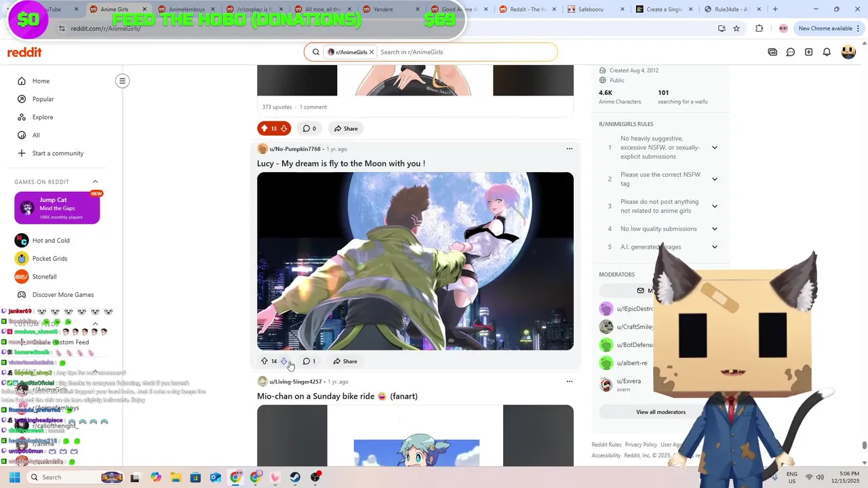The height and width of the screenshot is (488, 868).
Task: Open the Mio-chan bike ride post title
Action: [337, 396]
